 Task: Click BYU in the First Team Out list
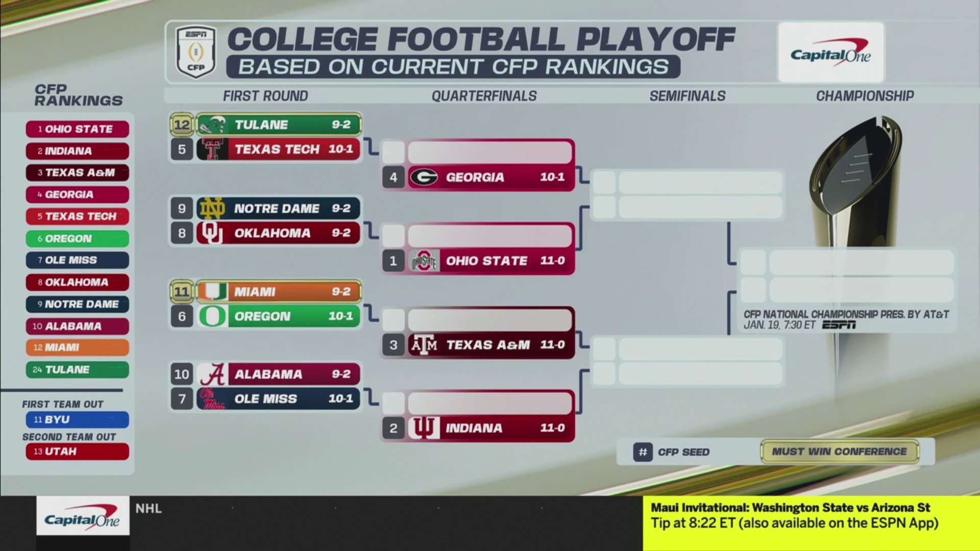click(x=78, y=420)
